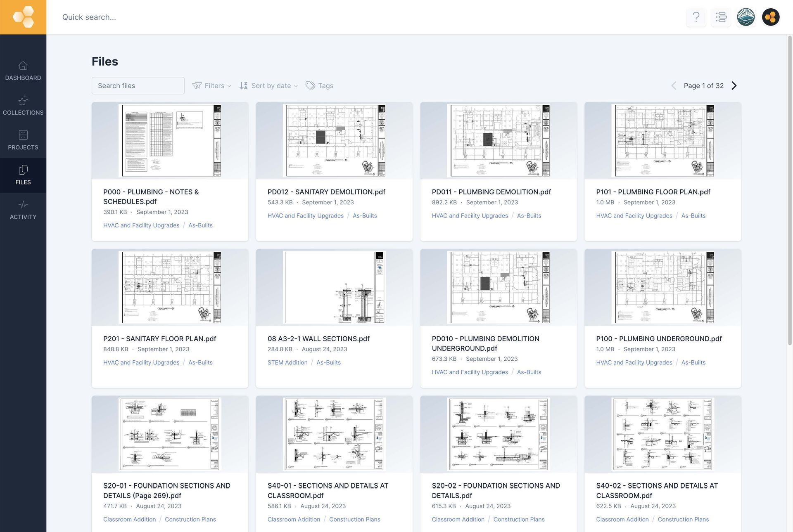The height and width of the screenshot is (532, 793).
Task: Click the previous page arrow
Action: 674,85
